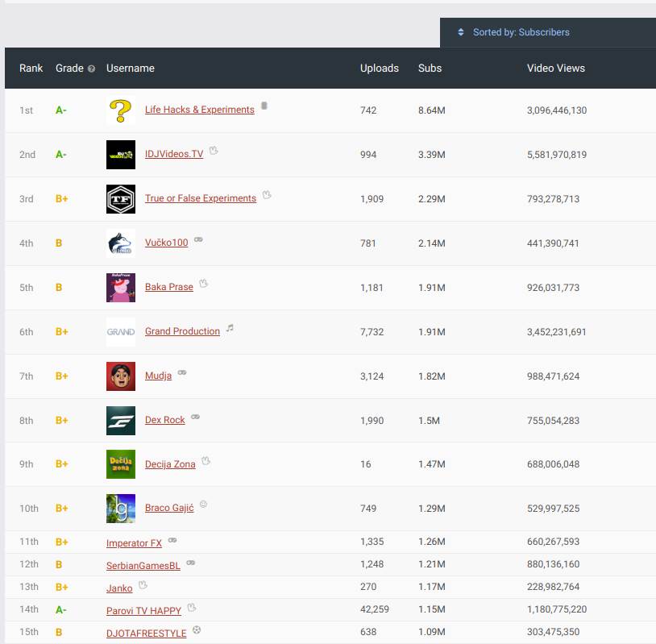Viewport: 656px width, 644px height.
Task: Sort by the Video Views column header
Action: 556,69
